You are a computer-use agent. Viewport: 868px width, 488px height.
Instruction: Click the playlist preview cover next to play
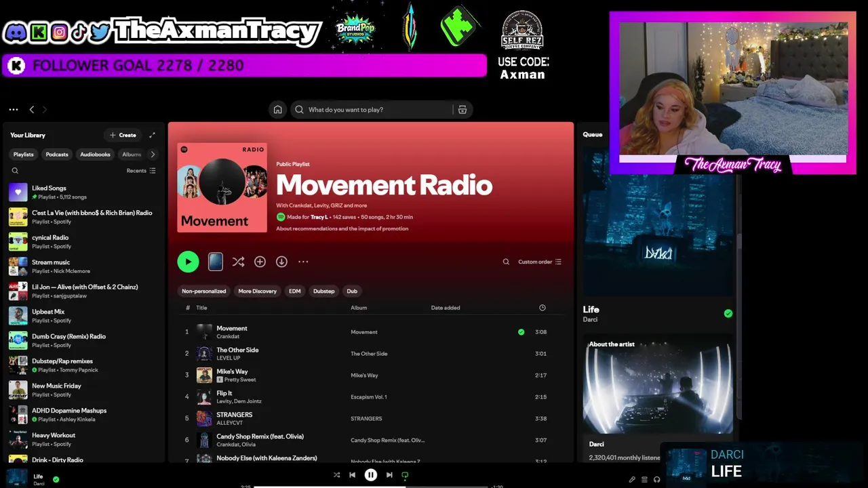click(215, 262)
